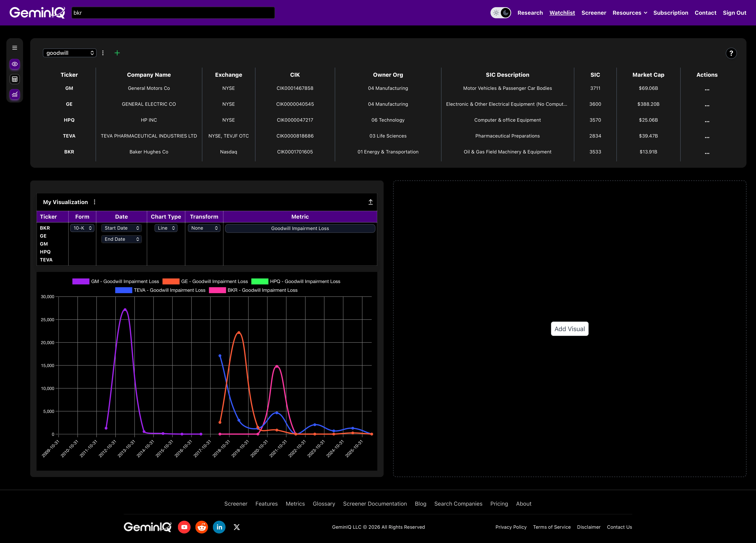Focus the search field containing bkr
Screen dimensions: 756x543
pos(173,13)
